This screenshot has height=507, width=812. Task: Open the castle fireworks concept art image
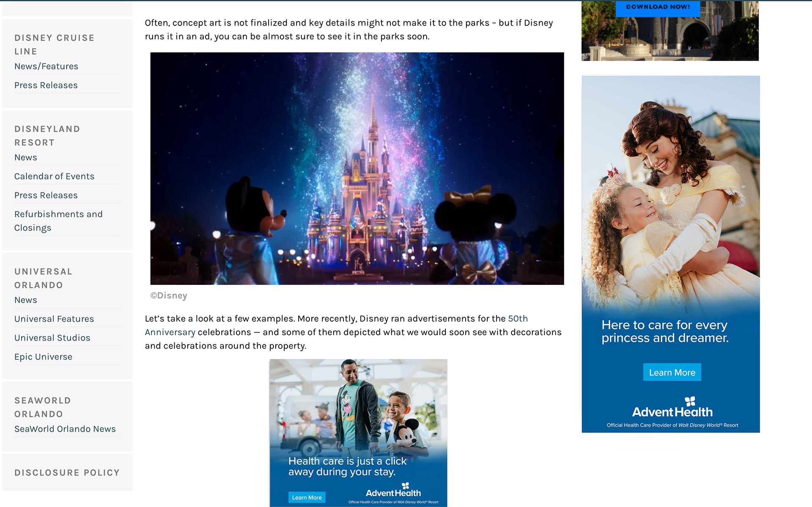(357, 168)
